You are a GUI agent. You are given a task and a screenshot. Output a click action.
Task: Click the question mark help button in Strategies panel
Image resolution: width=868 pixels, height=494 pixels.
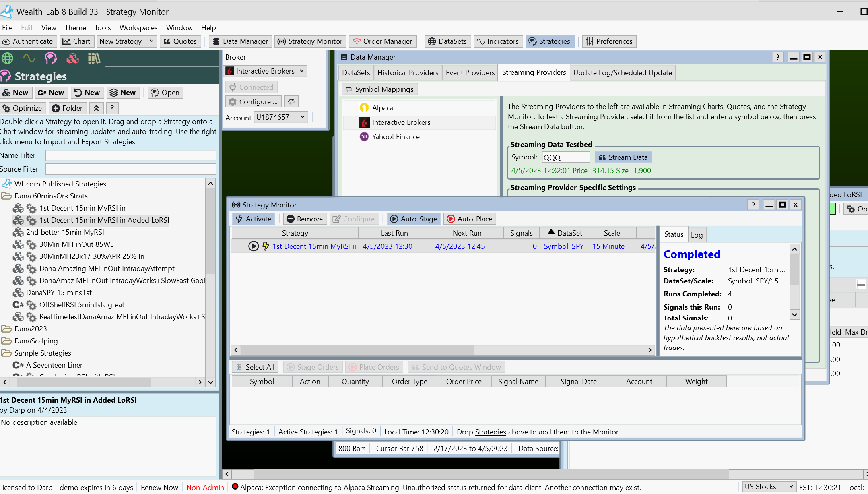(112, 108)
